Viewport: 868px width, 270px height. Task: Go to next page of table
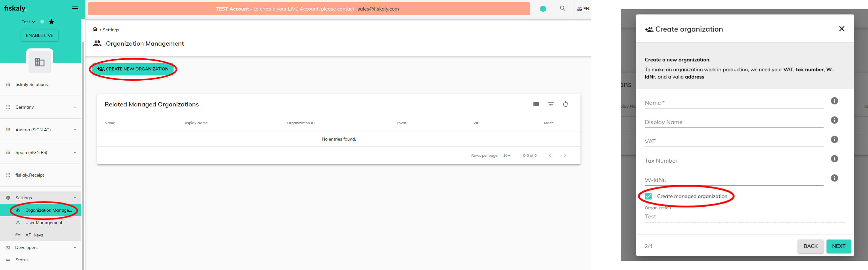pyautogui.click(x=565, y=155)
